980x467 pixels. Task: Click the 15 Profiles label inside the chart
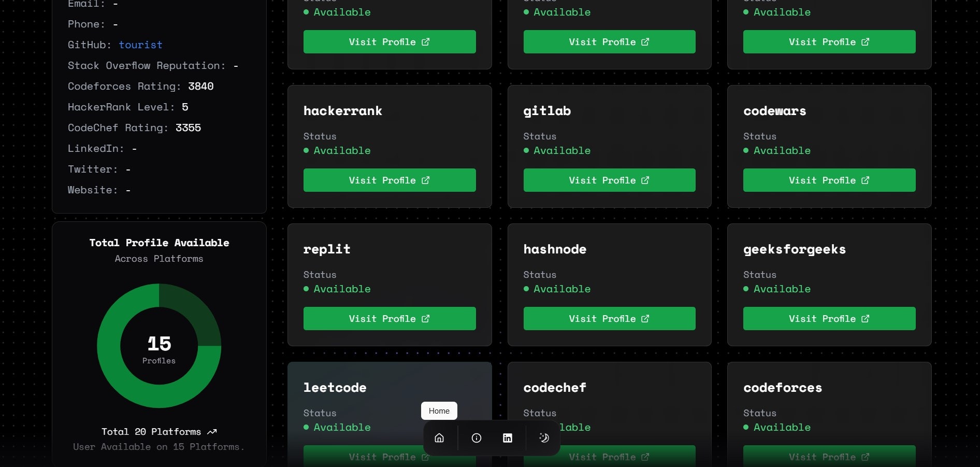coord(159,348)
